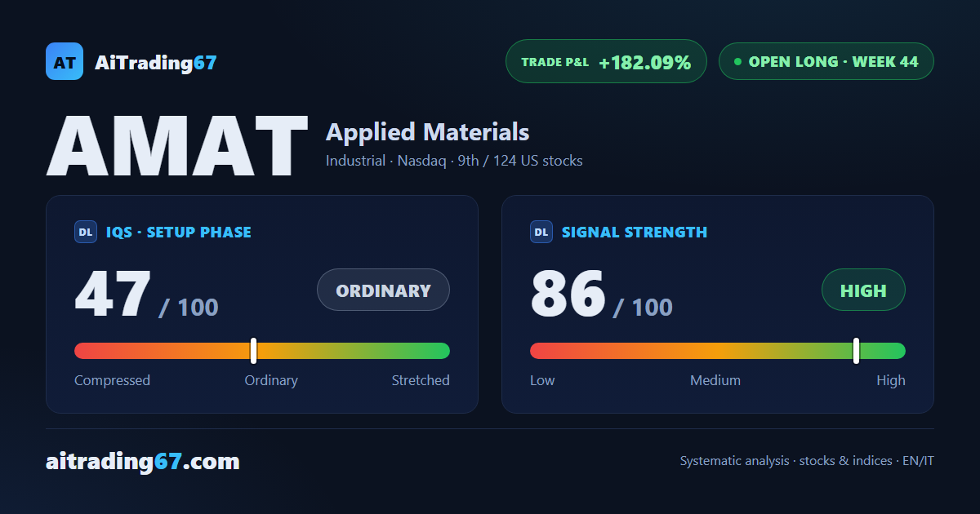Click the Industrial Nasdaq ranking subtitle
Viewport: 980px width, 514px height.
[454, 161]
